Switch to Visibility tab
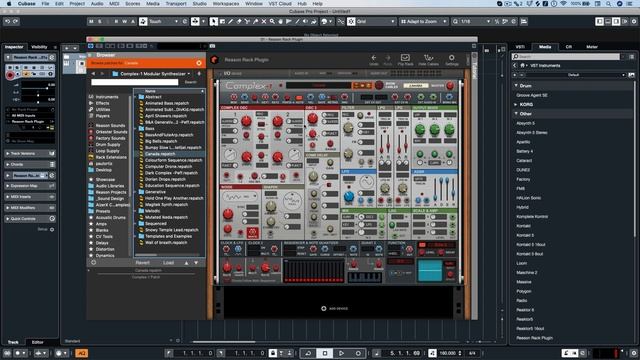640x360 pixels. tap(39, 47)
